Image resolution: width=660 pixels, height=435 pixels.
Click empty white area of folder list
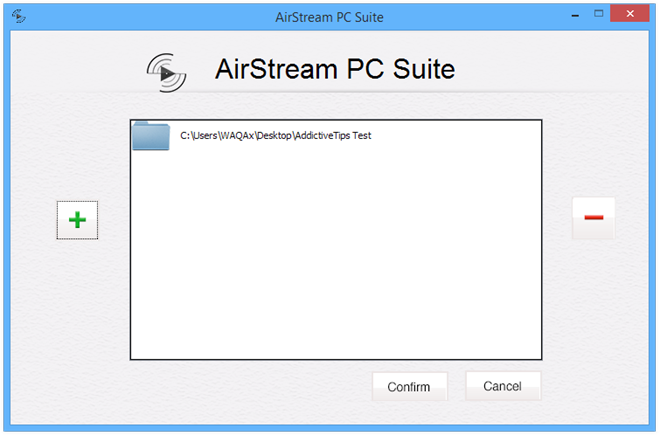(x=336, y=255)
